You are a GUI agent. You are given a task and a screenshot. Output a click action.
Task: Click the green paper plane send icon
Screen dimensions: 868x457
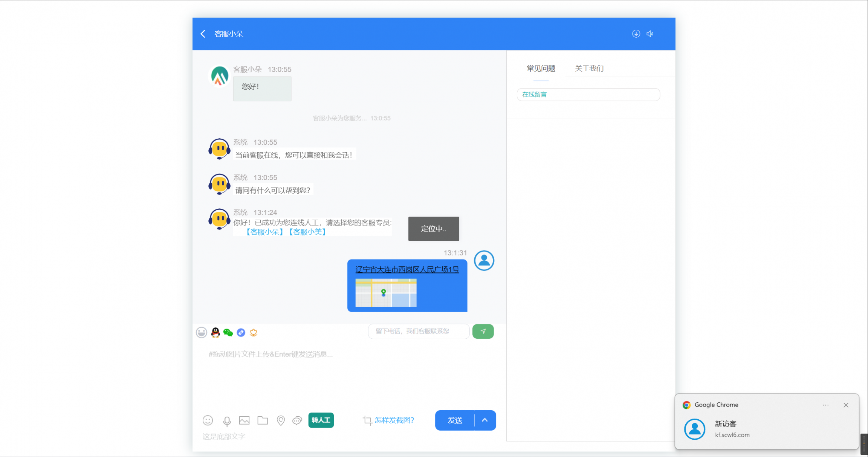483,331
